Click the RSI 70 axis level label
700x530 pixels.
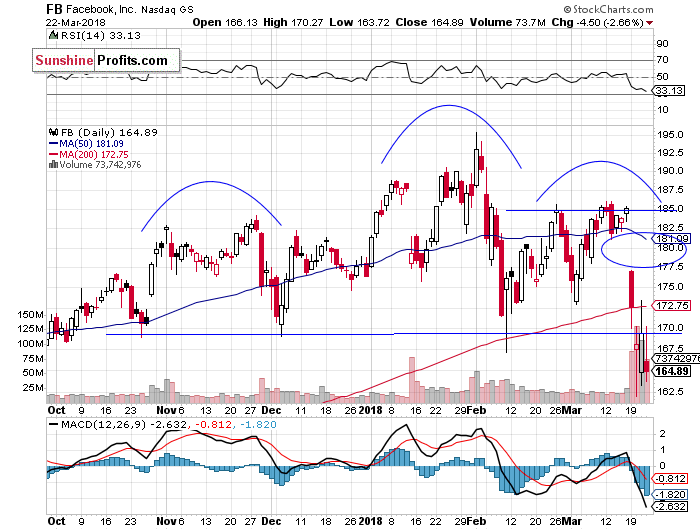[x=662, y=60]
